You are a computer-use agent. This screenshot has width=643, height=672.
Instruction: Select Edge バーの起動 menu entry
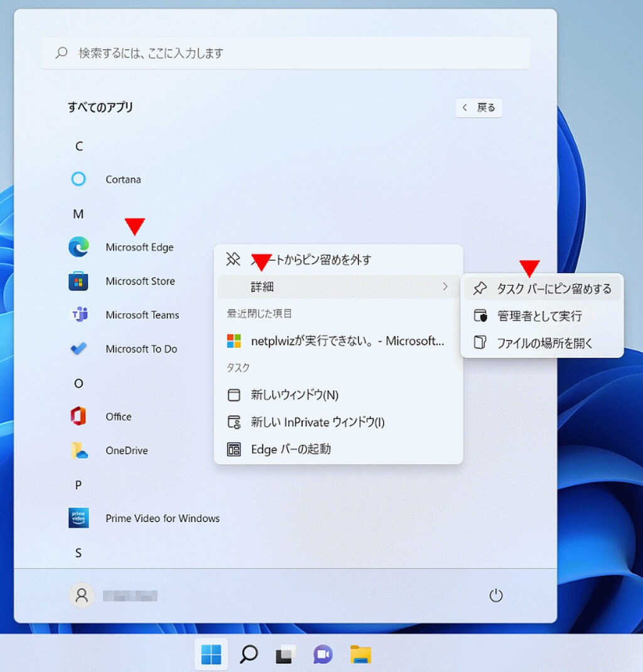[x=338, y=449]
